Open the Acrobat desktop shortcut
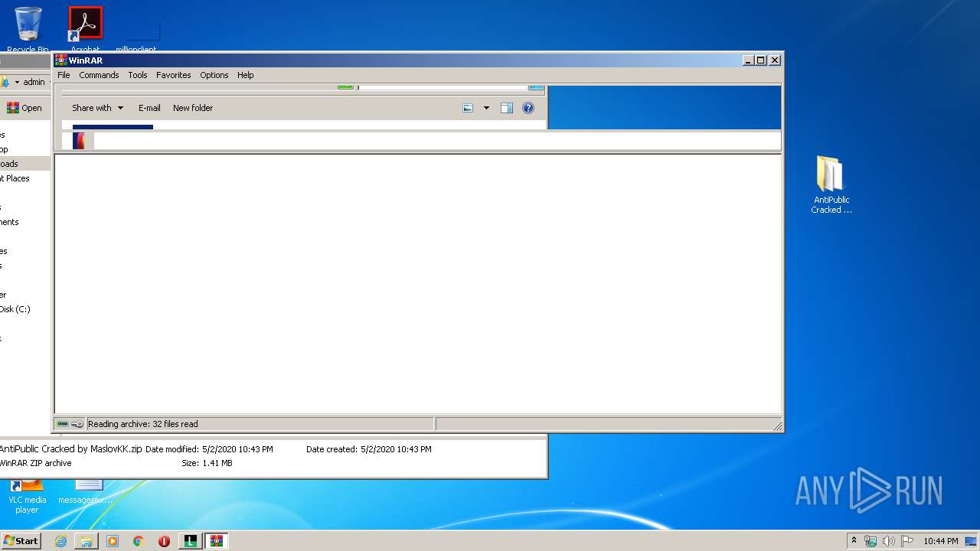 coord(85,28)
